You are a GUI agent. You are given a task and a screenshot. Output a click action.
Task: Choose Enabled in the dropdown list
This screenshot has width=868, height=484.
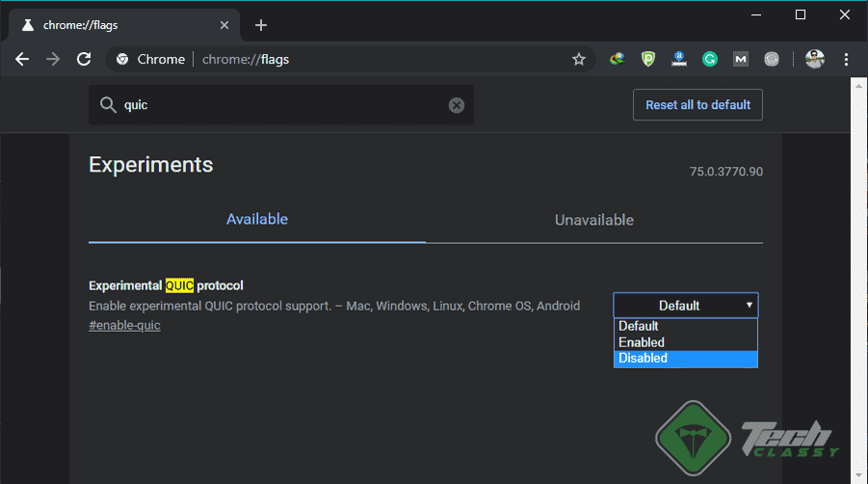(685, 342)
